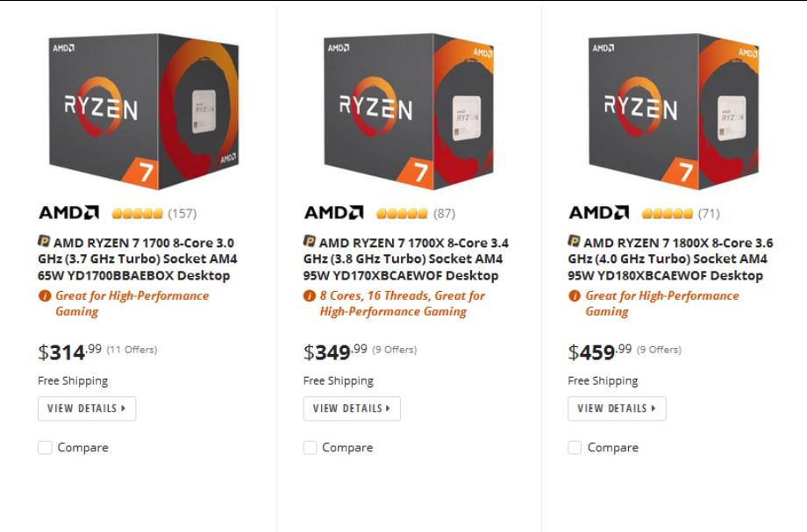
Task: Click the Ryzen 7 1800X box product image
Action: pos(670,111)
